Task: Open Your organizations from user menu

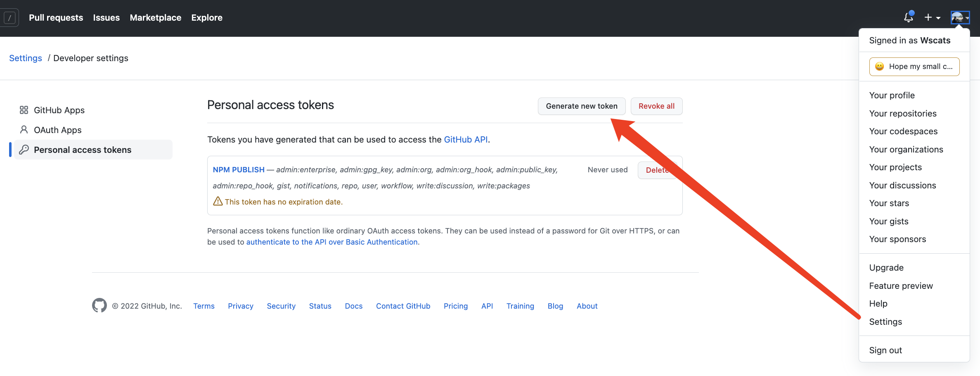Action: pos(906,150)
